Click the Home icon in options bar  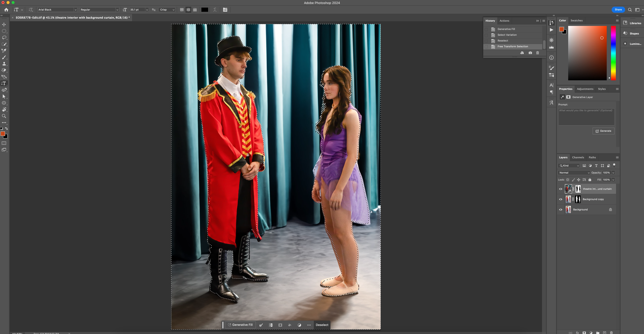click(6, 10)
